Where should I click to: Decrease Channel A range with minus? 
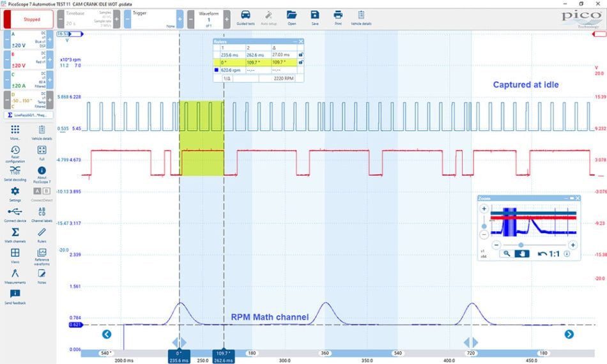[7, 40]
